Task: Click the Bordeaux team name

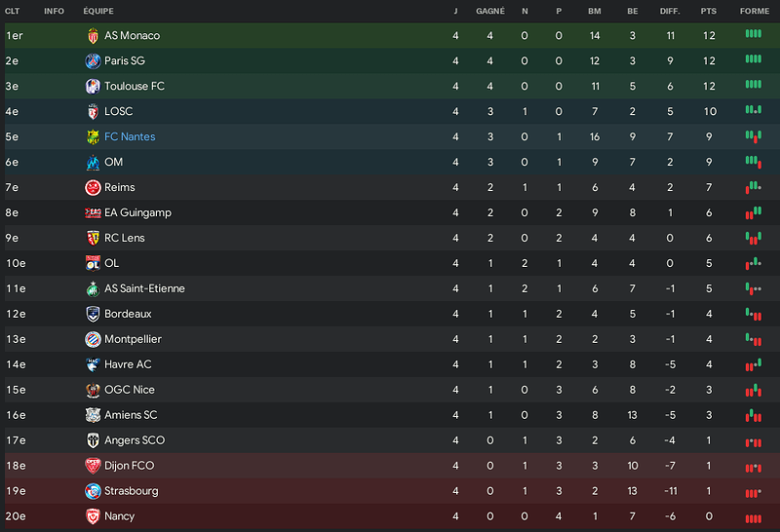Action: (128, 314)
